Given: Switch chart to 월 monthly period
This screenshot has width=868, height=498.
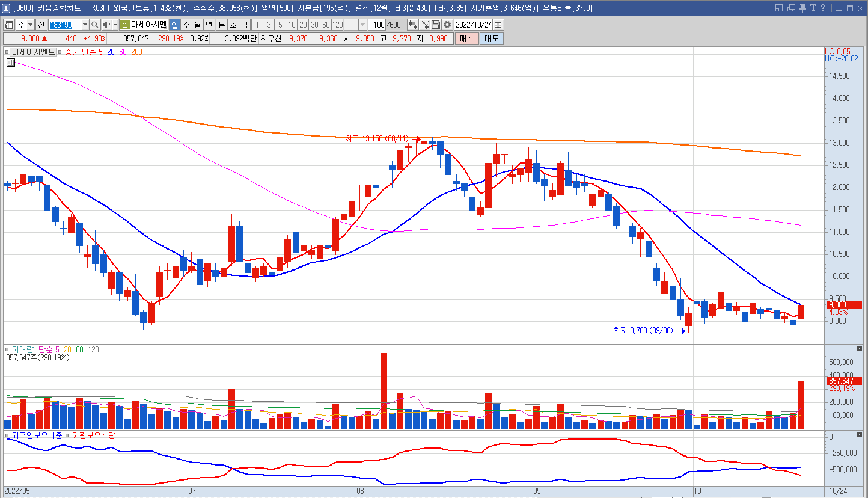Looking at the screenshot, I should coord(197,25).
